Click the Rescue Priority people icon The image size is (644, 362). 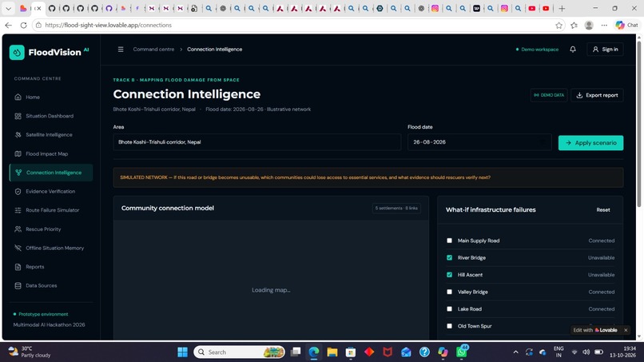click(x=18, y=229)
